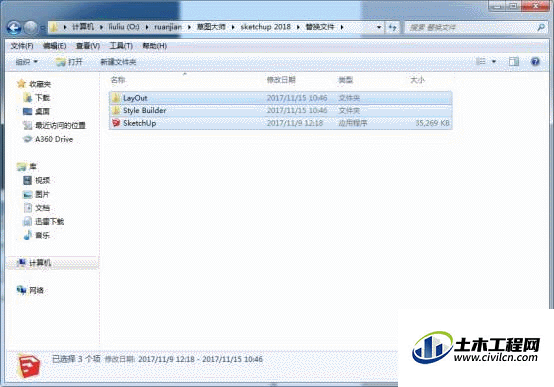Viewport: 554px width, 387px height.
Task: Click the search magnifier icon
Action: coord(541,27)
